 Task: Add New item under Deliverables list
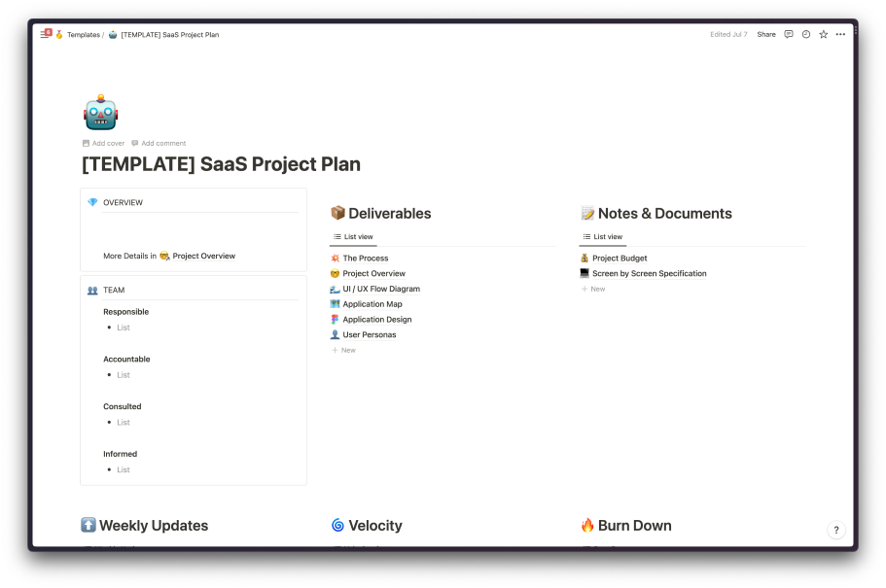(x=343, y=350)
